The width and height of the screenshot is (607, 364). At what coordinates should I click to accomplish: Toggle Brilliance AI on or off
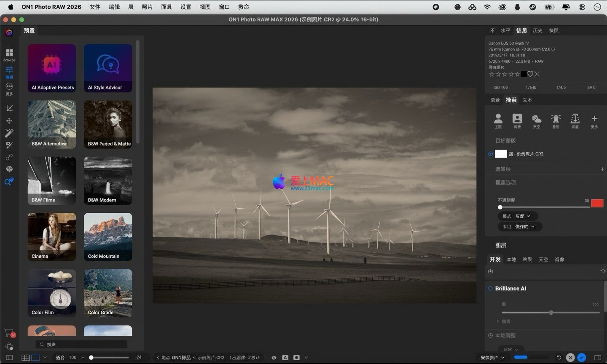(x=490, y=289)
